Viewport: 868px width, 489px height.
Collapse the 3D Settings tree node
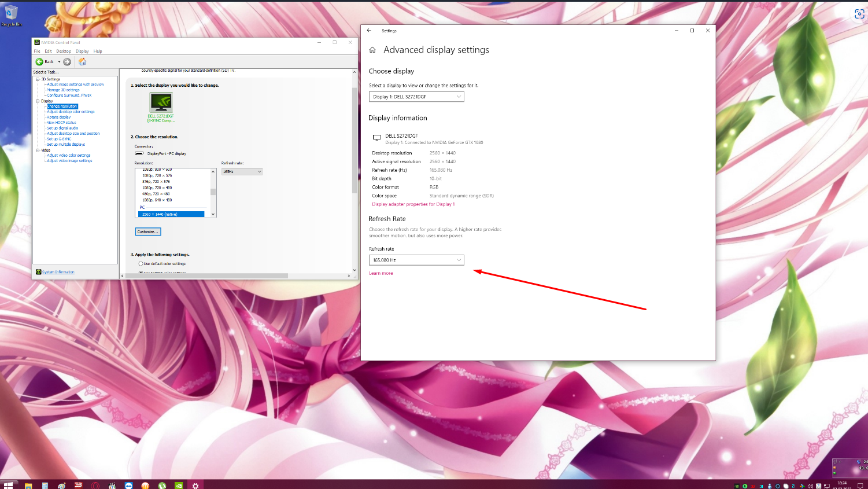tap(38, 79)
